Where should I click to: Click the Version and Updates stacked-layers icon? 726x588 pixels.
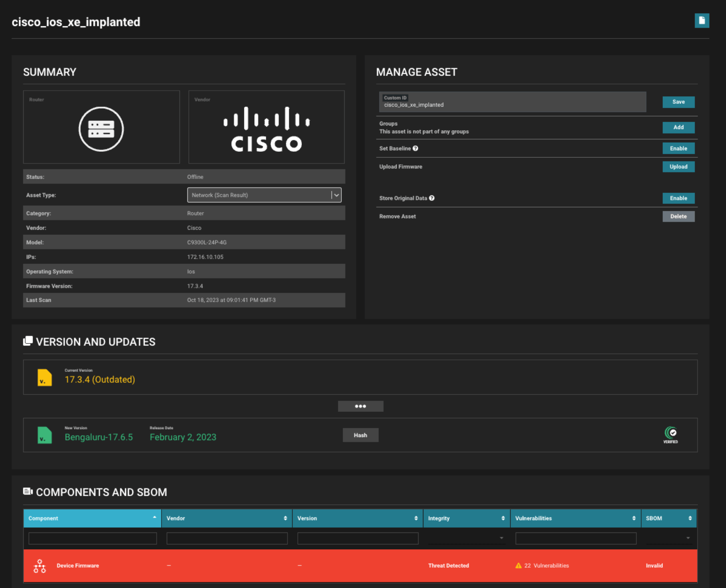click(28, 341)
